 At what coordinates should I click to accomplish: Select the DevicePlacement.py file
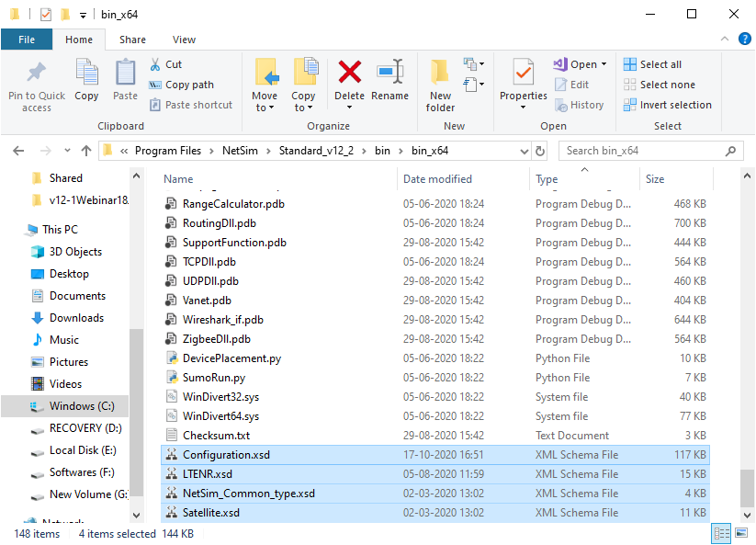[434, 358]
